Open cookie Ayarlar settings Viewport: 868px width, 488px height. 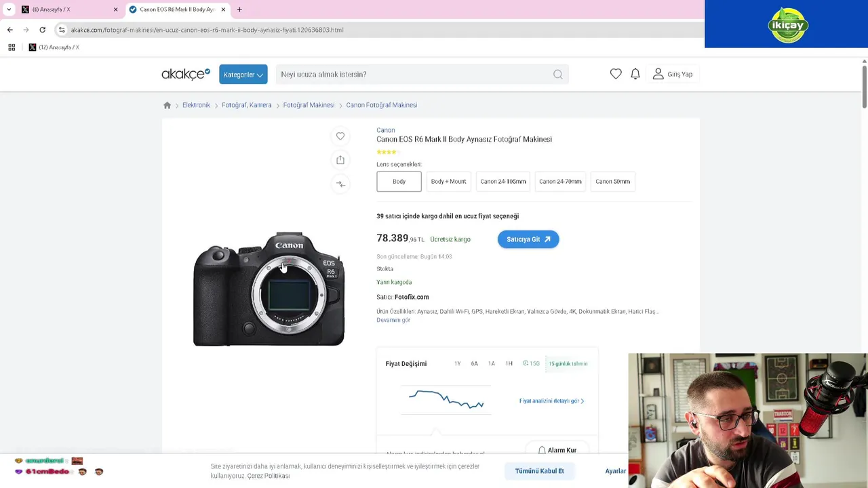point(616,471)
